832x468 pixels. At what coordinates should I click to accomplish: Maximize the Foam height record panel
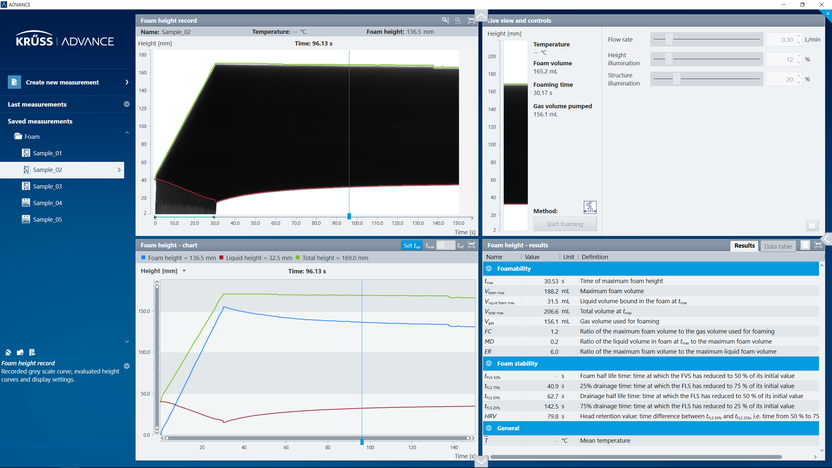pos(471,20)
